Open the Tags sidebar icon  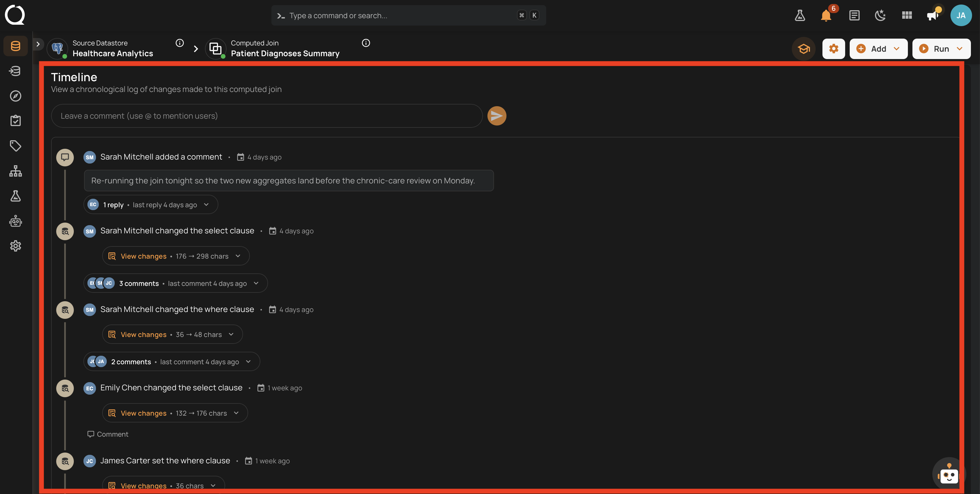click(16, 146)
